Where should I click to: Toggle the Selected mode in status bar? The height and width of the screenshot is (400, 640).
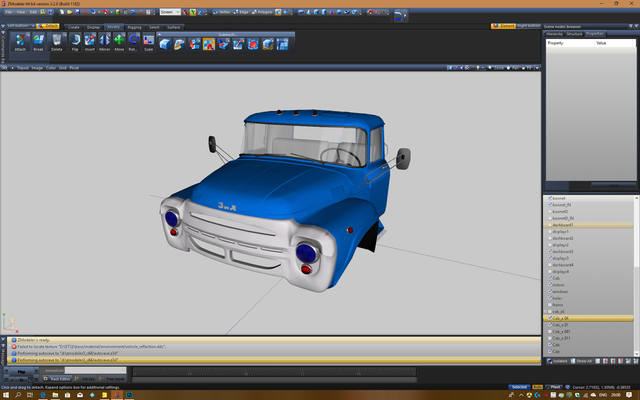(x=519, y=387)
